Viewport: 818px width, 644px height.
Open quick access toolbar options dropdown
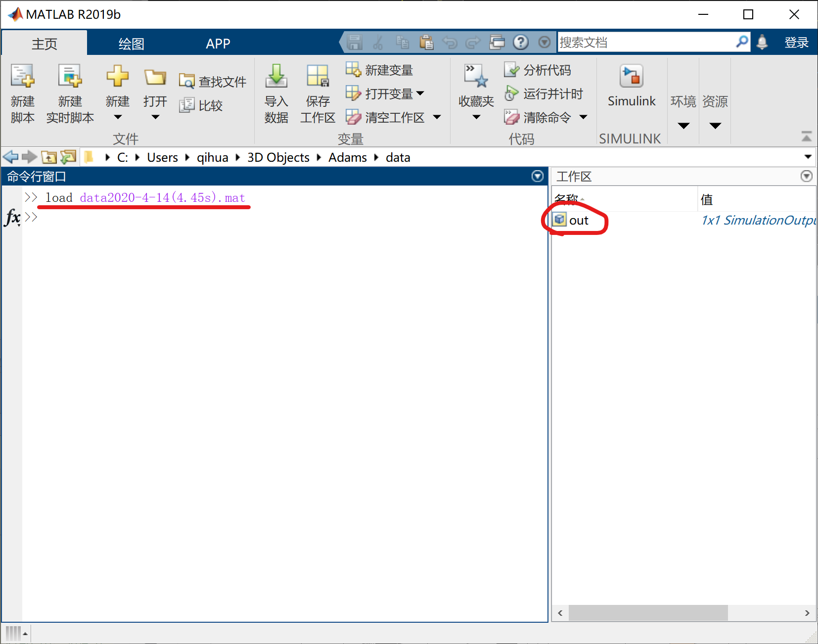(x=544, y=43)
